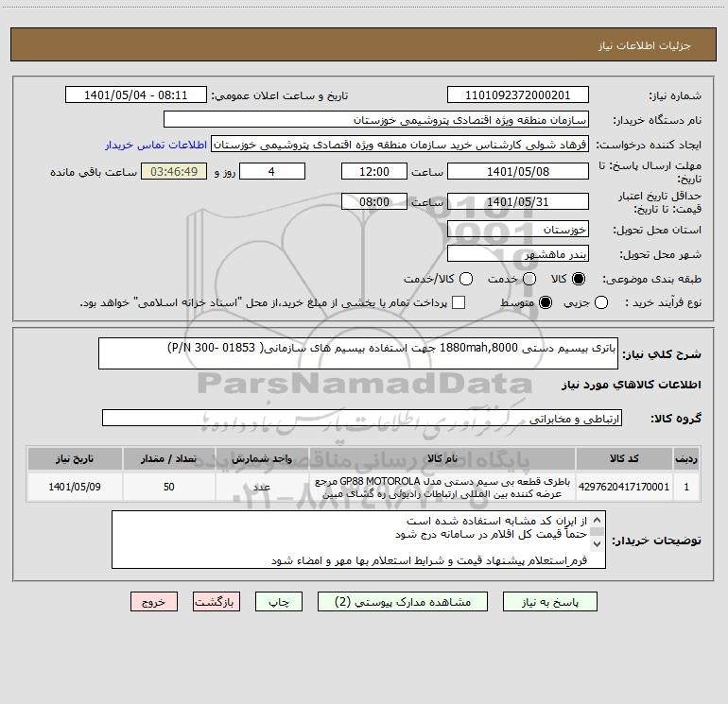The width and height of the screenshot is (728, 704).
Task: Open مشاهده مدارک پیوستی (2) button
Action: coord(403,602)
